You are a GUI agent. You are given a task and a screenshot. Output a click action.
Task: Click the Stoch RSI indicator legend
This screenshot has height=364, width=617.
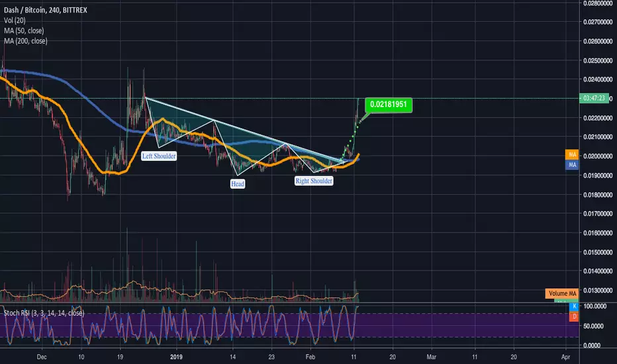coord(44,313)
